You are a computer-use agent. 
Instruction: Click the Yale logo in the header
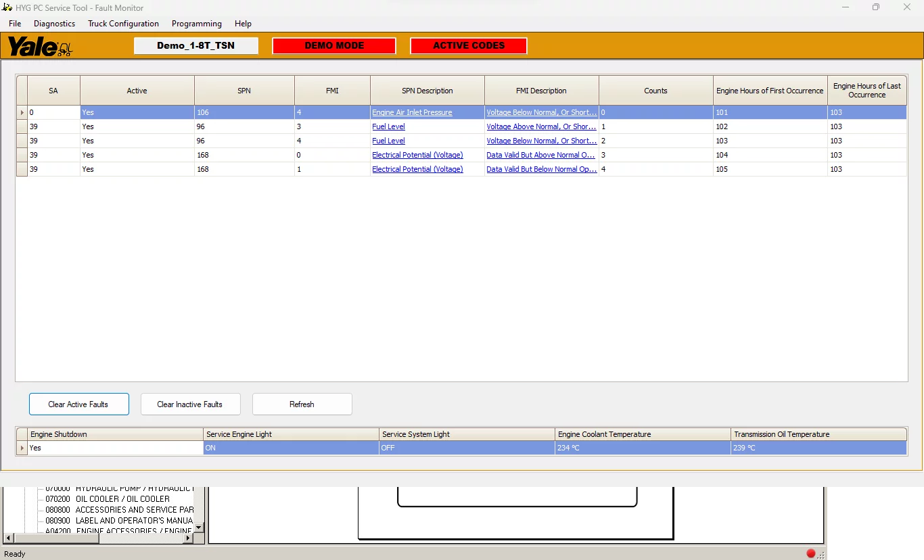tap(39, 47)
